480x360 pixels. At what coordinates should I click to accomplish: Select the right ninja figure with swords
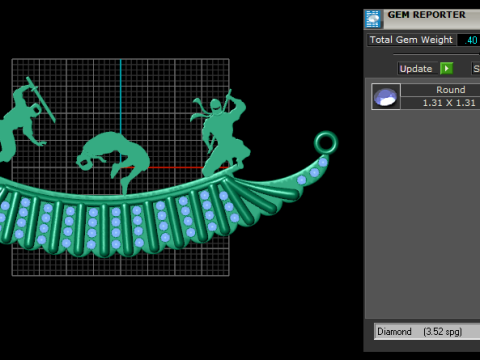coord(221,133)
